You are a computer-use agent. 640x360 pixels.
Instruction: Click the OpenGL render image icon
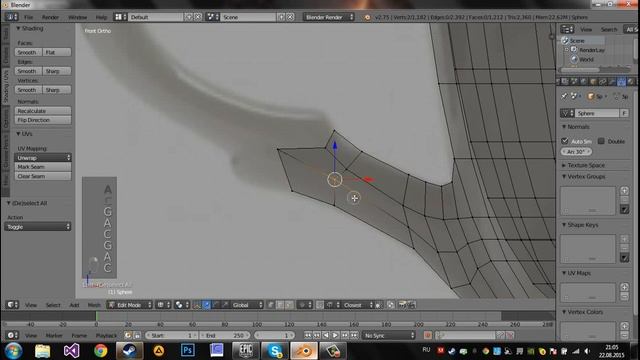point(402,305)
